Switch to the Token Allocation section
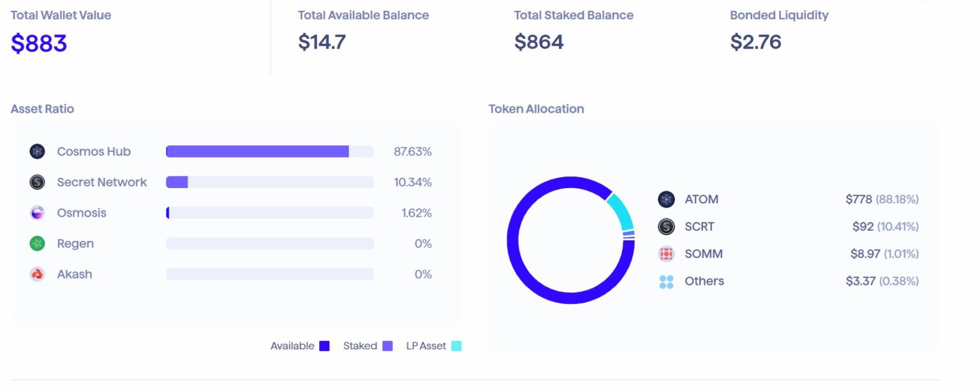 point(536,108)
